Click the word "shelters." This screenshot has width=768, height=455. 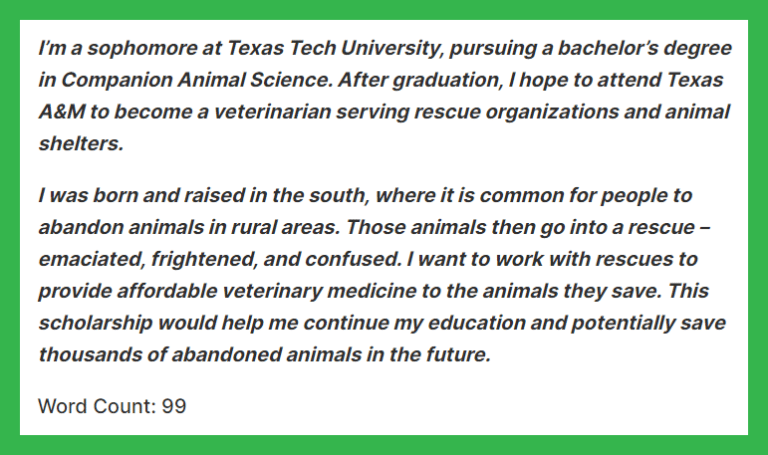pyautogui.click(x=80, y=144)
